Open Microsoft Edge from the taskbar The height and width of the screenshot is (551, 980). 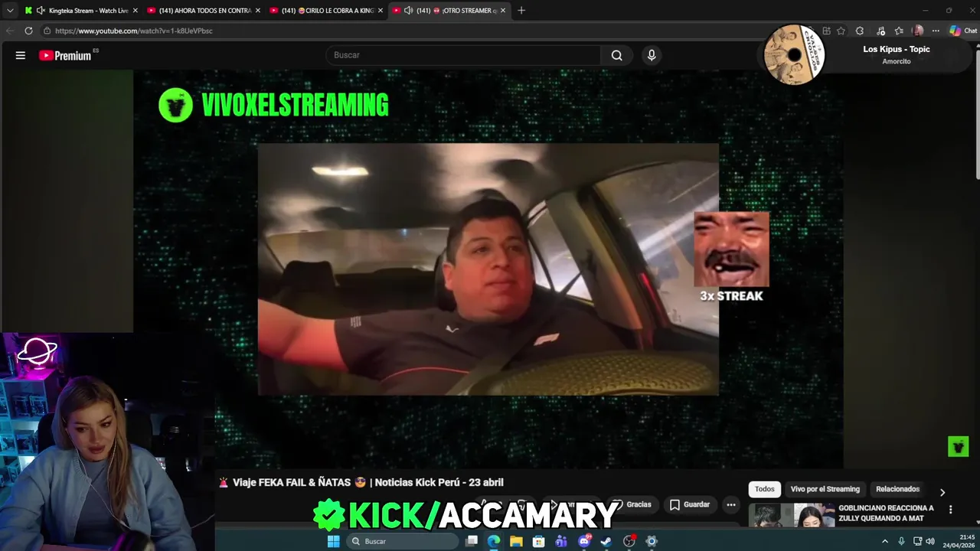[494, 541]
